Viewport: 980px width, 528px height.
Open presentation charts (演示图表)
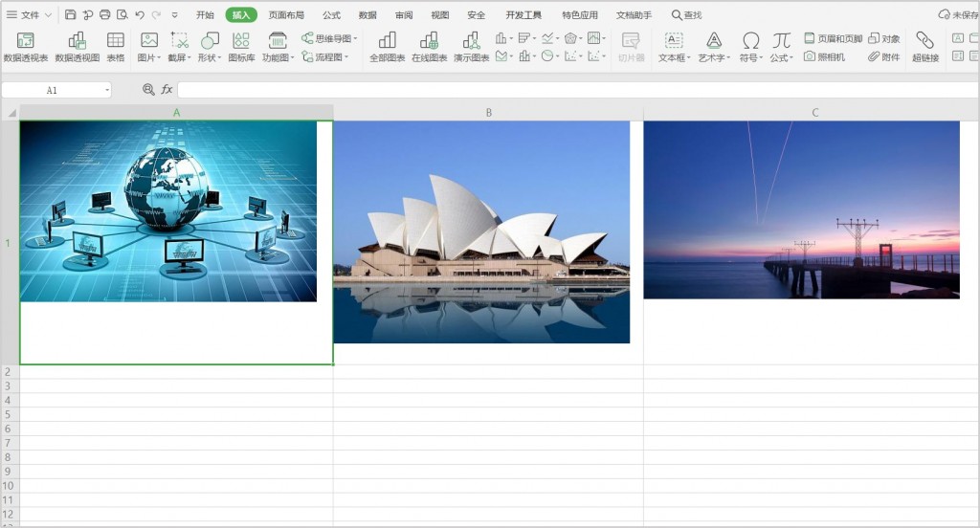point(471,47)
